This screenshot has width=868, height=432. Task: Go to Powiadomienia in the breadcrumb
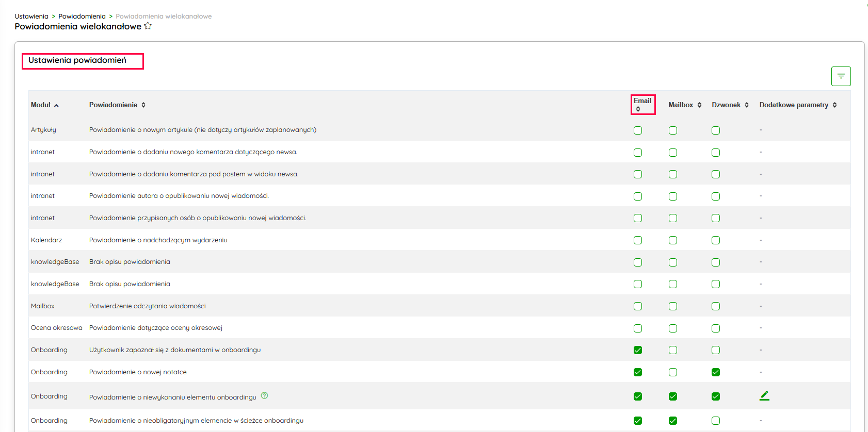82,16
